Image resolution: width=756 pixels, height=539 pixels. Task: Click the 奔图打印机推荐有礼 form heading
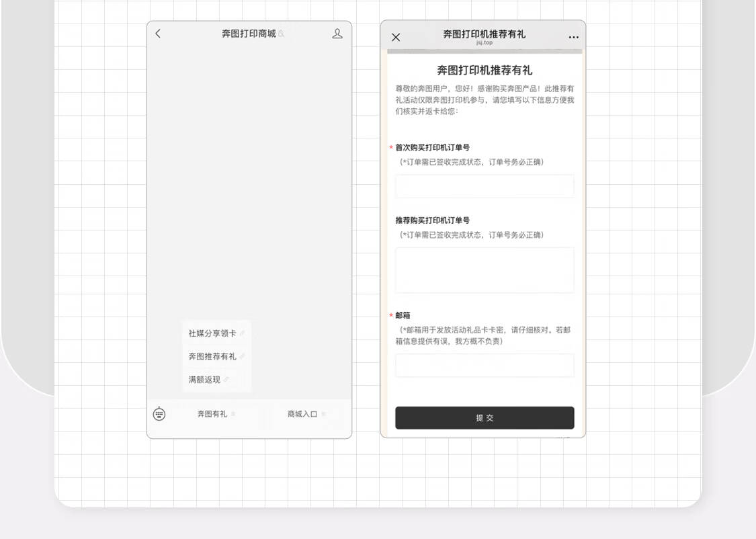[485, 71]
